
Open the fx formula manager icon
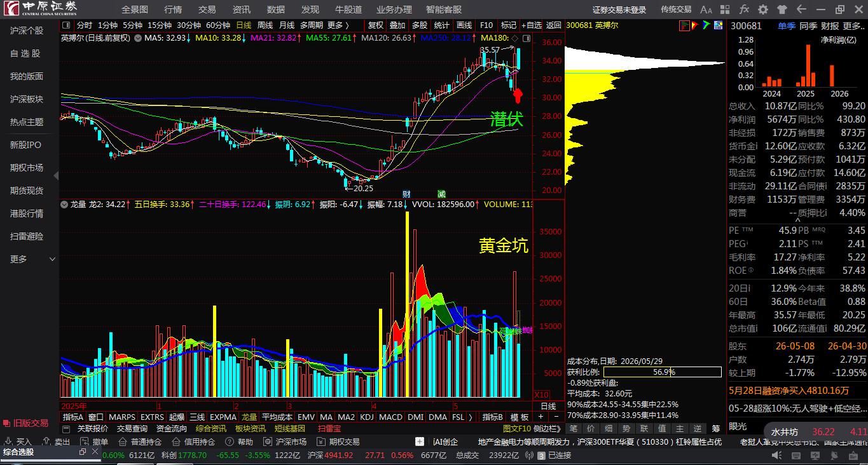[x=744, y=10]
